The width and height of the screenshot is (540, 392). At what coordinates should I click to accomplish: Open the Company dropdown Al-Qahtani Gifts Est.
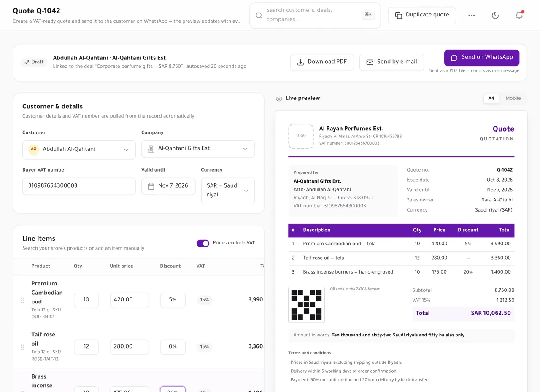tap(198, 149)
